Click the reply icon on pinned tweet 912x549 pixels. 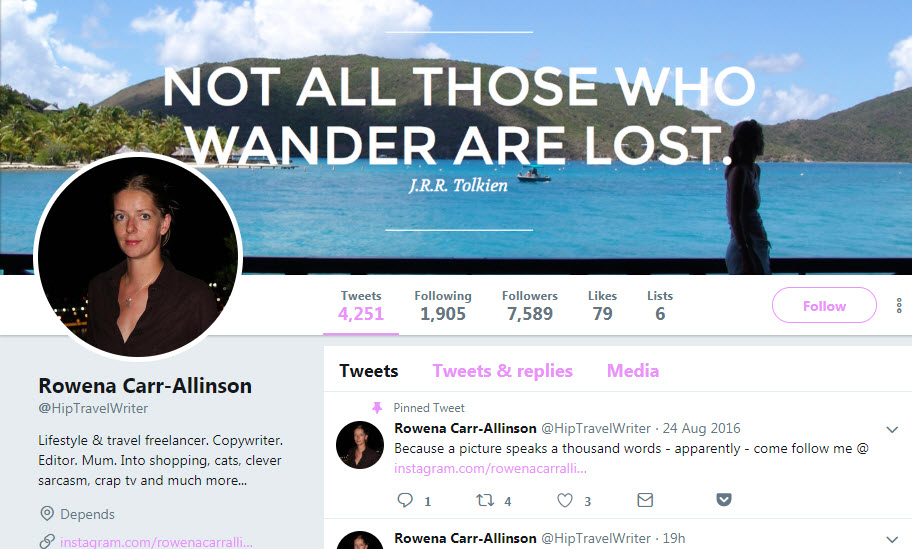click(405, 500)
